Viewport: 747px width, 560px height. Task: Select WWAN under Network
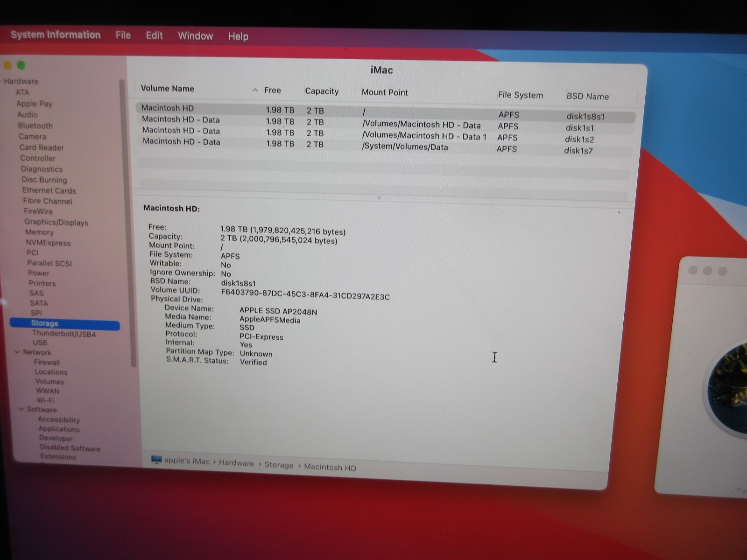48,391
